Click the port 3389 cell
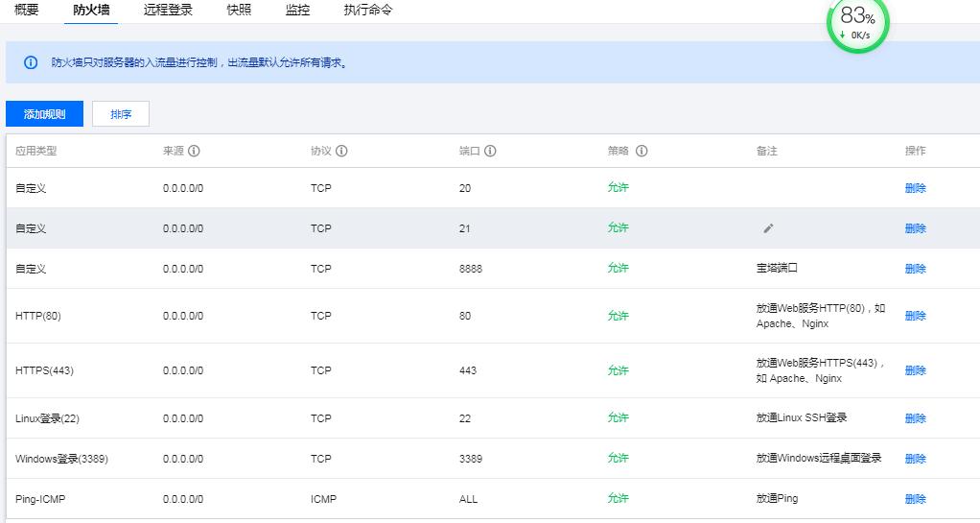This screenshot has width=980, height=523. tap(471, 459)
